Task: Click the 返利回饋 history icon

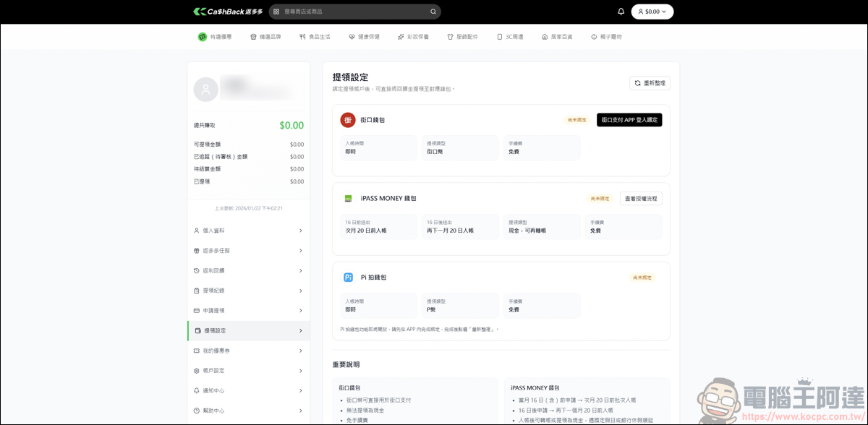Action: click(197, 270)
